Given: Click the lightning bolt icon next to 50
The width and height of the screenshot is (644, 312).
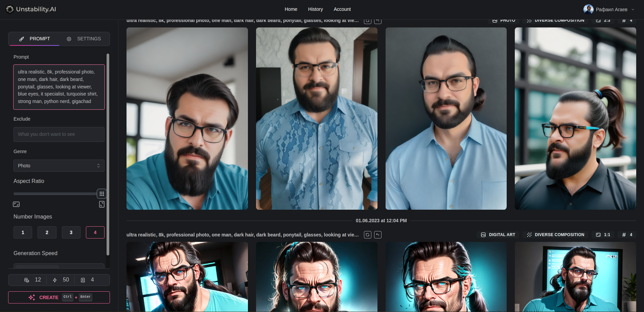Looking at the screenshot, I should tap(55, 280).
